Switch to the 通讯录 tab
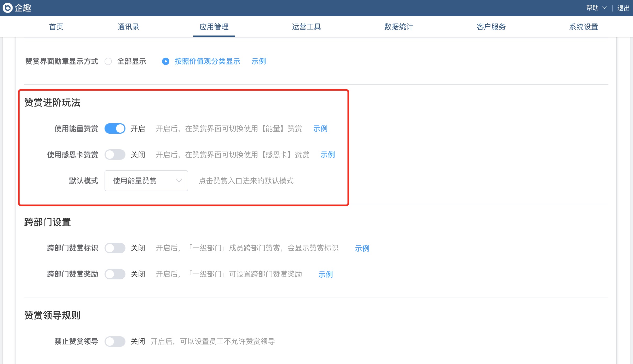This screenshot has width=633, height=364. (x=128, y=27)
